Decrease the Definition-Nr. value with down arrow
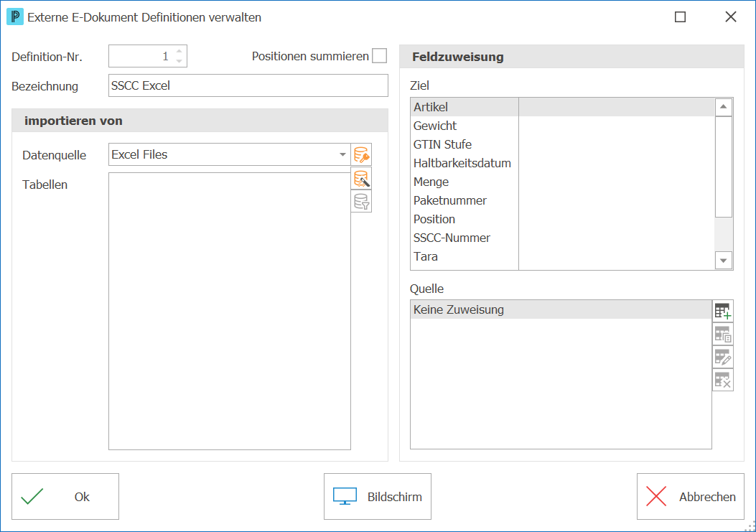Screen dimensions: 756x532 [x=179, y=61]
